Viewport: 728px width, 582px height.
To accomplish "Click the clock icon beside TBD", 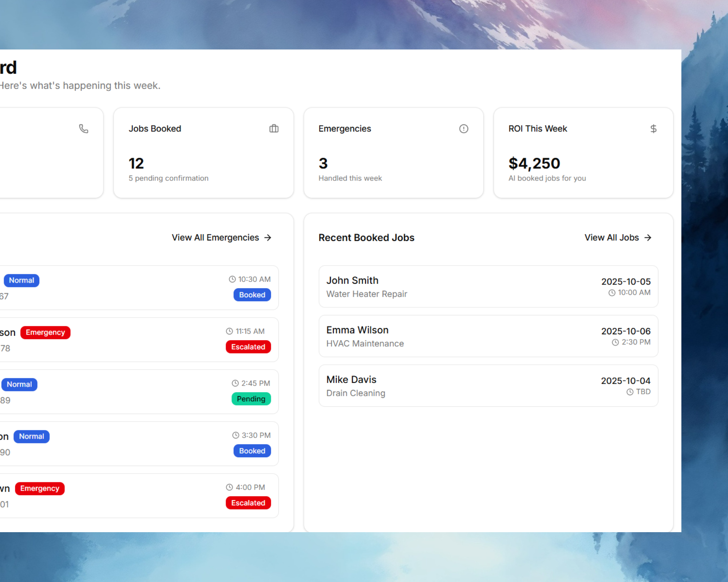I will [x=630, y=392].
